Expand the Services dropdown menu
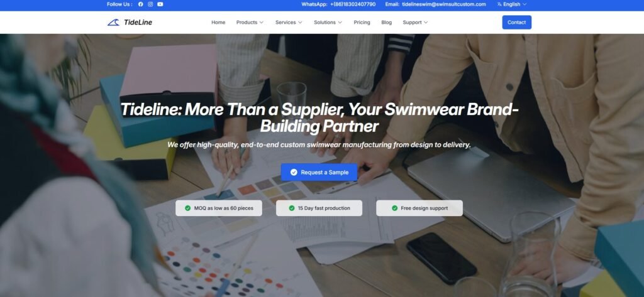The image size is (644, 297). coord(289,22)
